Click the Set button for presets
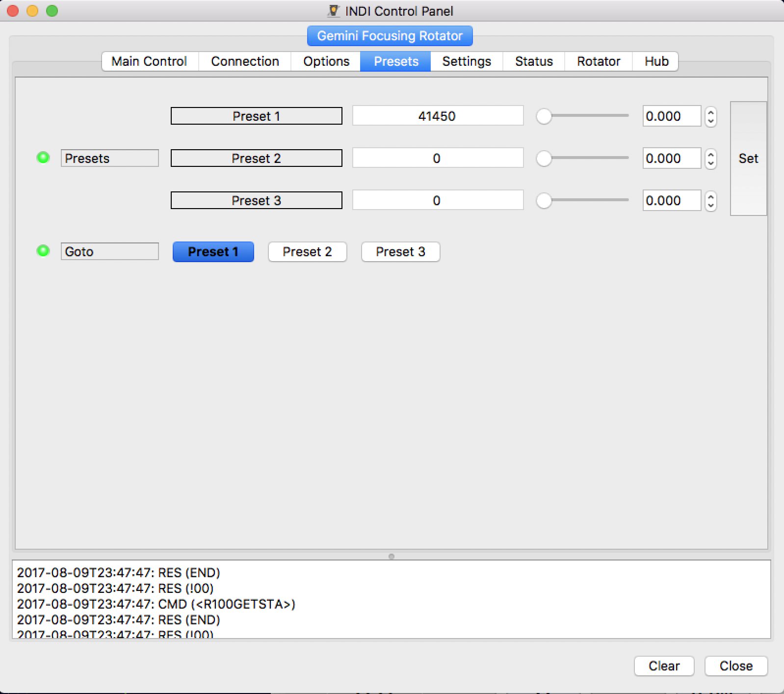Screen dimensions: 784x694 [749, 159]
